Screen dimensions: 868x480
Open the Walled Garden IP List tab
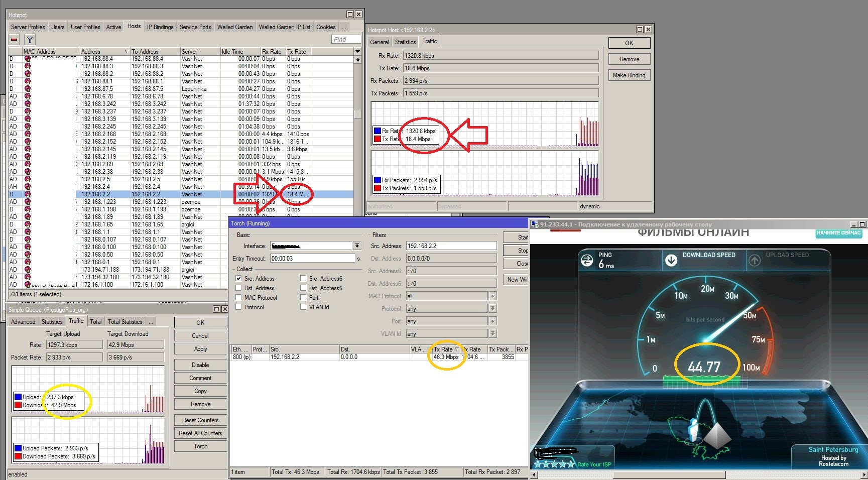click(285, 27)
